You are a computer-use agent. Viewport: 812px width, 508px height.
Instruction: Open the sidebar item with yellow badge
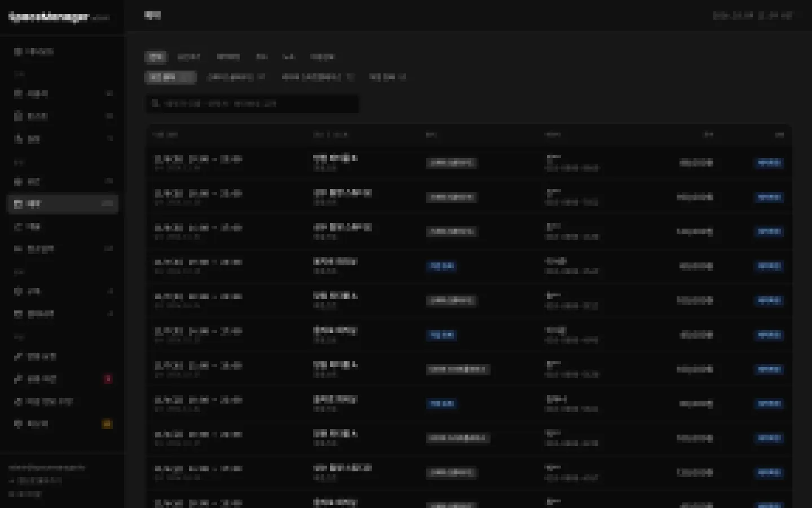(63, 424)
